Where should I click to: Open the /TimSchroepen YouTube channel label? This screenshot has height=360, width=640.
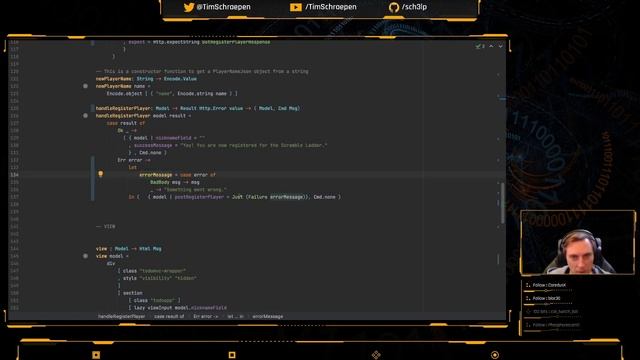[x=331, y=7]
